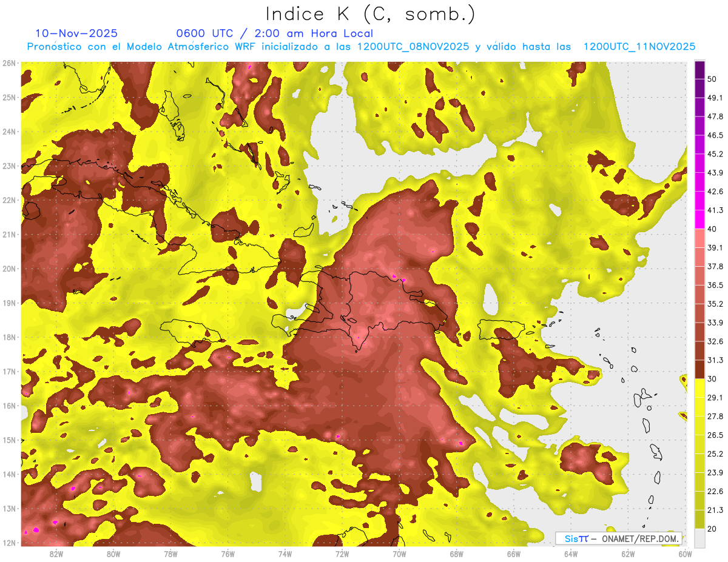Select the 24N latitude label
728x562 pixels.
(8, 132)
